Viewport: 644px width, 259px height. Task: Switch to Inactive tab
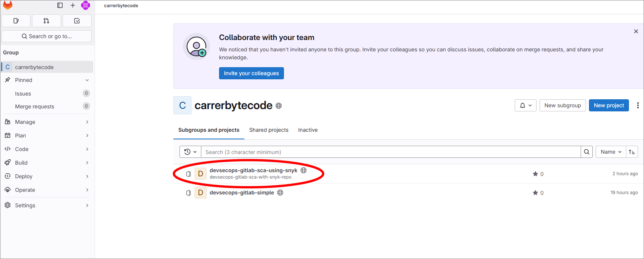tap(308, 130)
